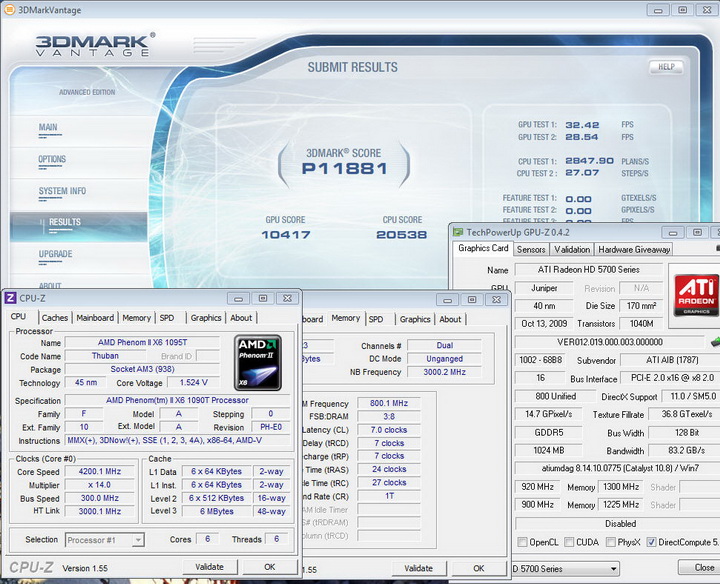Click OK in second CPU-Z window
The height and width of the screenshot is (584, 720).
[x=478, y=568]
